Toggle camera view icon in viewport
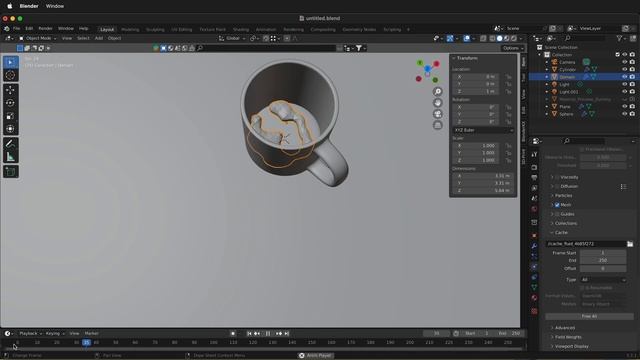The width and height of the screenshot is (640, 360). click(438, 114)
